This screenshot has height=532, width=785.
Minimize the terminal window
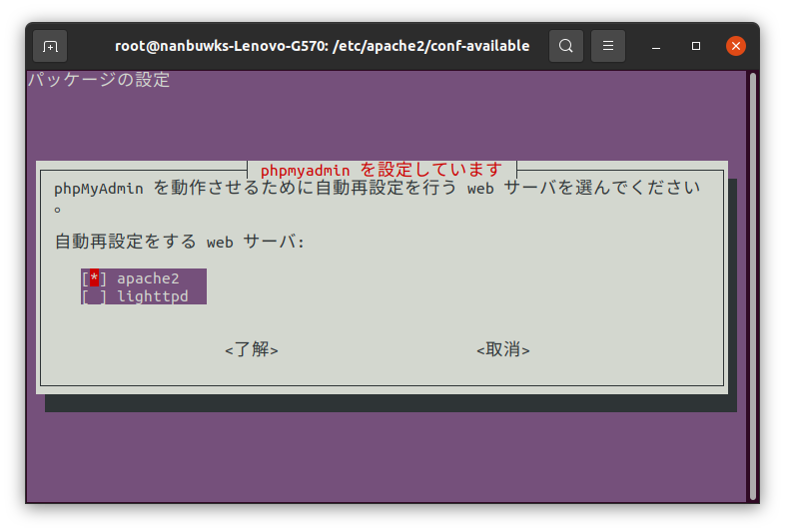click(656, 46)
